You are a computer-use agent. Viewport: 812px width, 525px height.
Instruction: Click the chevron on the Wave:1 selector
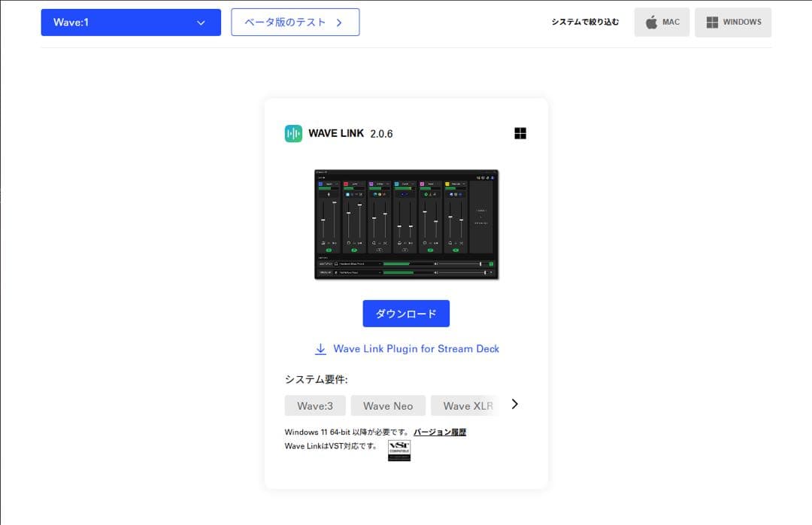pyautogui.click(x=201, y=22)
